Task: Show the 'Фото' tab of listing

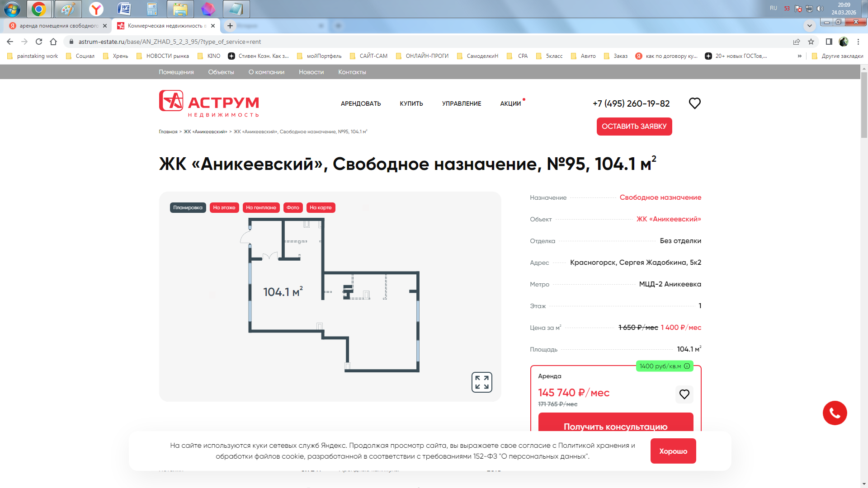Action: pyautogui.click(x=293, y=208)
